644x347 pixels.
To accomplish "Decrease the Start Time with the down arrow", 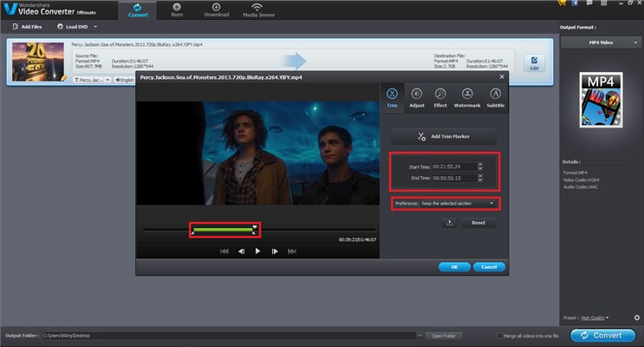I will (480, 168).
